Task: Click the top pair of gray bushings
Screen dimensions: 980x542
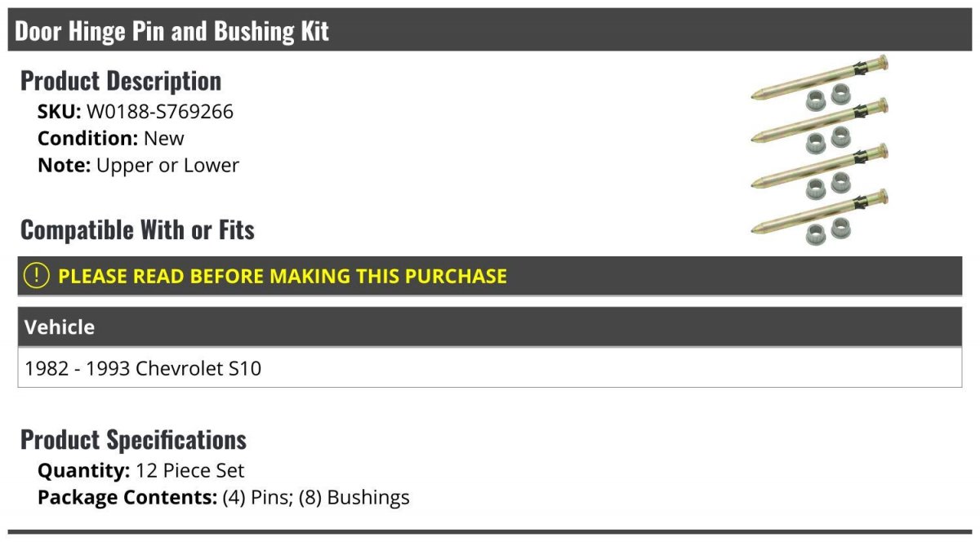Action: [x=827, y=98]
